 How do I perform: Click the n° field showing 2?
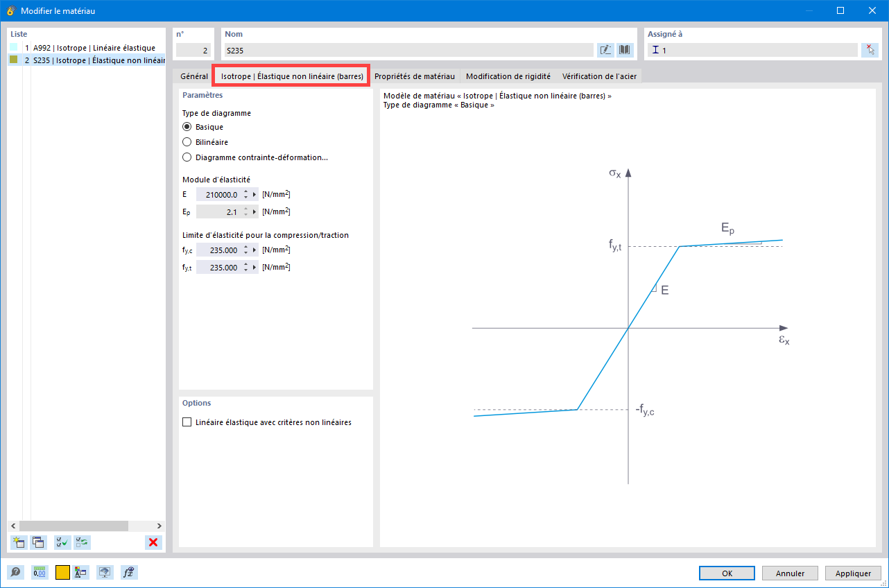(192, 50)
